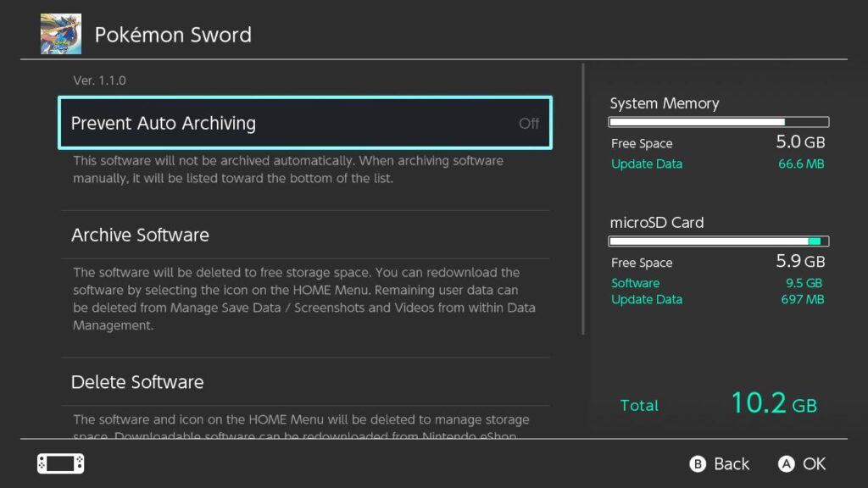This screenshot has height=488, width=868.
Task: Click the microSD free space value 5.9 GB
Action: 800,261
